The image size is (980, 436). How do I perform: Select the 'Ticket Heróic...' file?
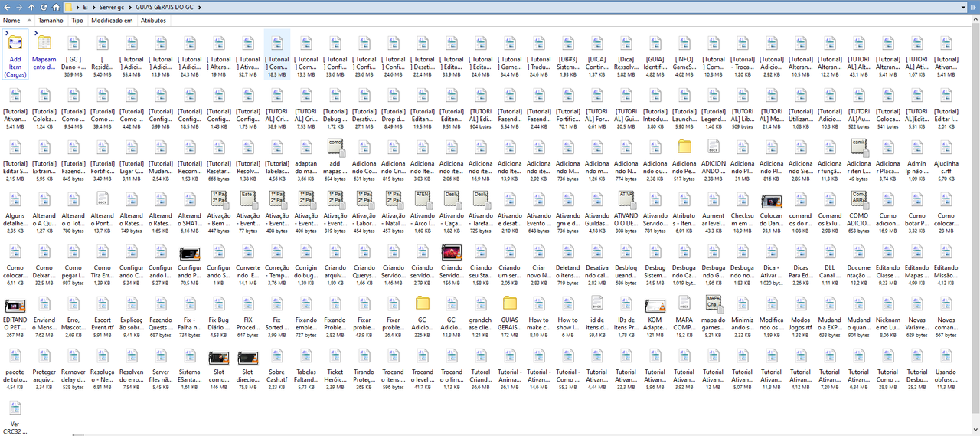(x=335, y=366)
